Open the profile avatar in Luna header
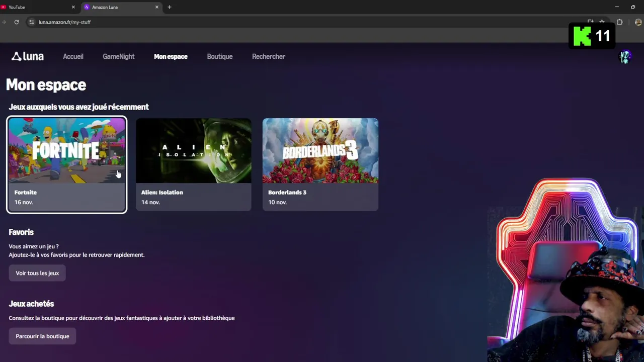Viewport: 644px width, 362px height. coord(625,57)
